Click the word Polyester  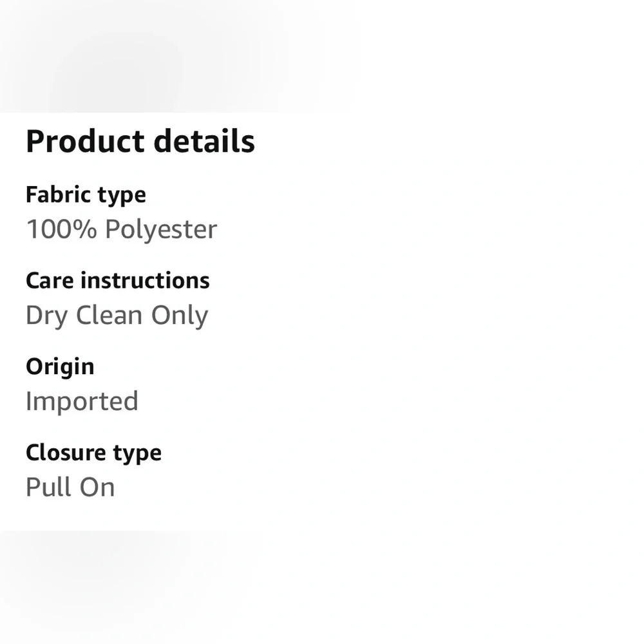pyautogui.click(x=160, y=229)
